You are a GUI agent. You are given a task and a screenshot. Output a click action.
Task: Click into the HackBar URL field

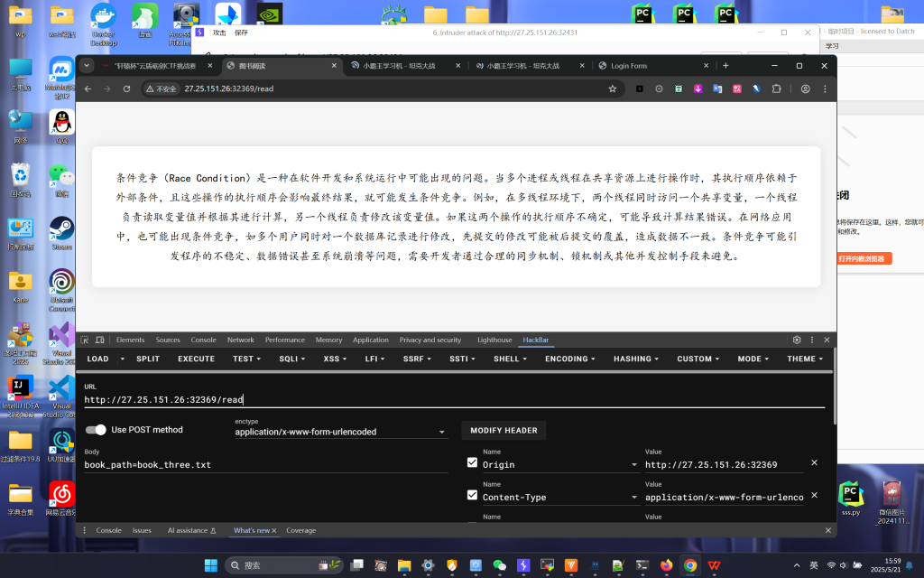click(455, 400)
